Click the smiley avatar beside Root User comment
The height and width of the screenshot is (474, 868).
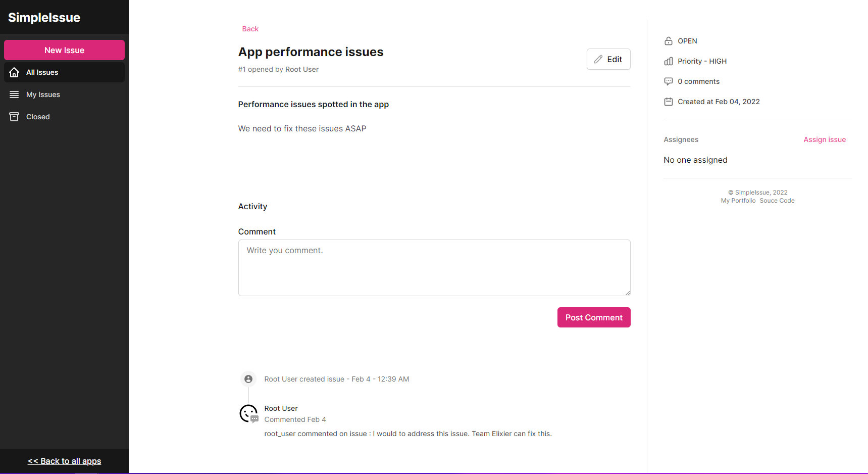(248, 413)
